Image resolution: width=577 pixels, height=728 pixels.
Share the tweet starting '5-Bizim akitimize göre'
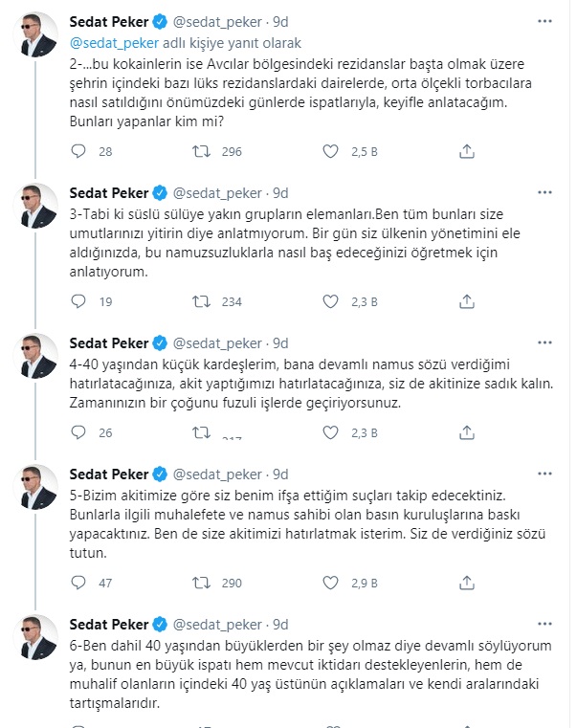click(x=466, y=583)
